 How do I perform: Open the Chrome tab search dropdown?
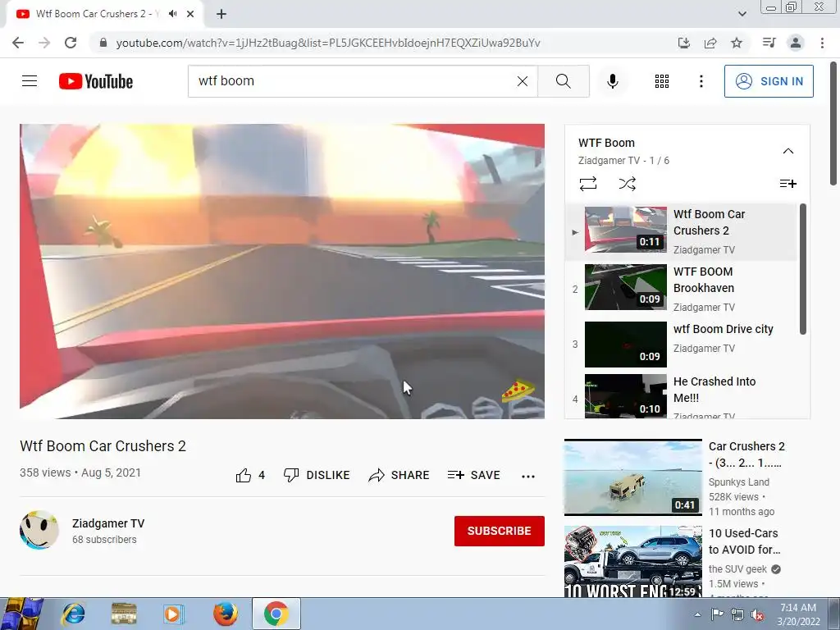[x=742, y=14]
